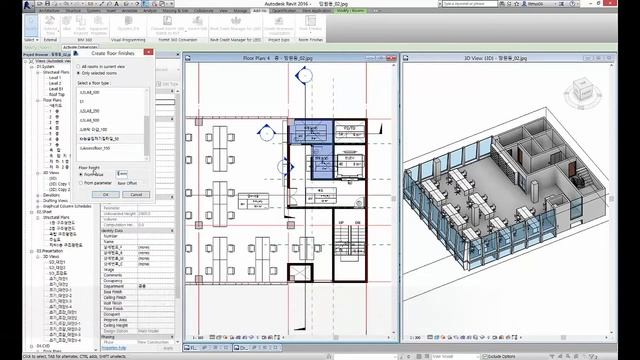Open '{3D}' view in Project Browser

tap(53, 178)
